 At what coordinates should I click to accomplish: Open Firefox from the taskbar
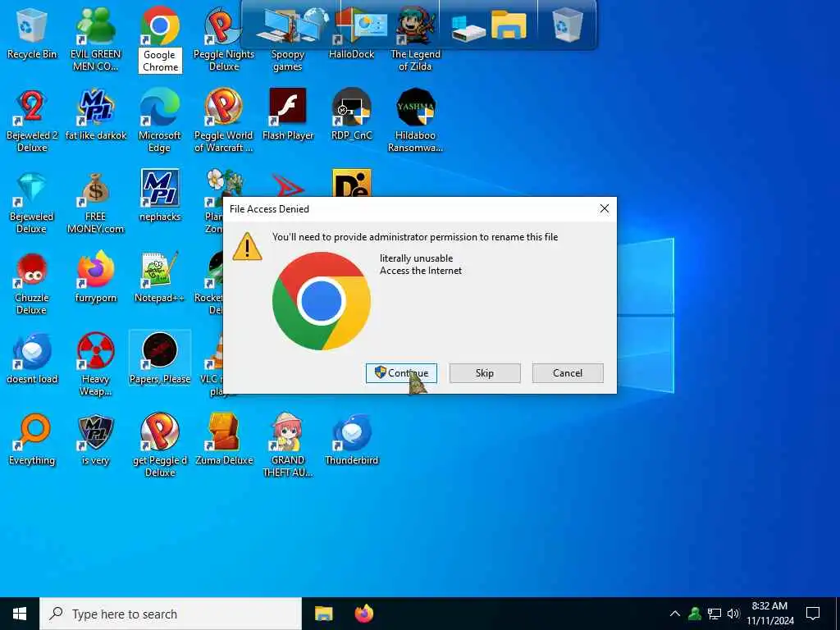(x=364, y=614)
